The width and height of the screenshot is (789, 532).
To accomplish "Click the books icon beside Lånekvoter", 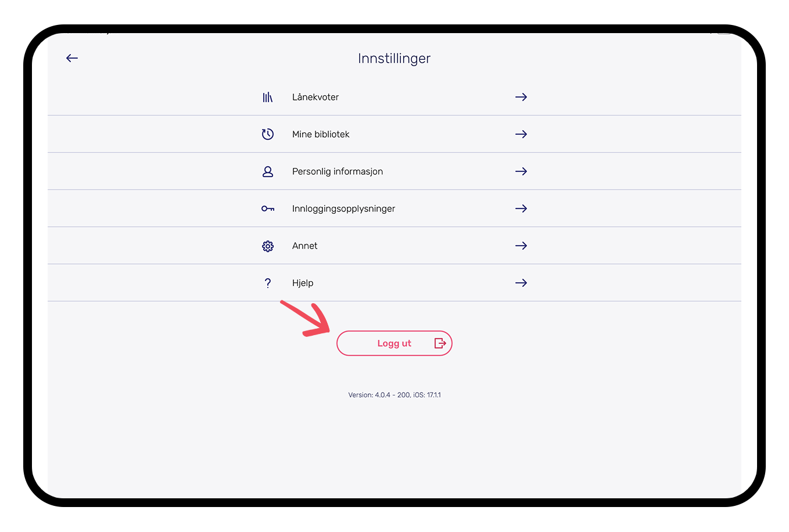I will tap(268, 97).
